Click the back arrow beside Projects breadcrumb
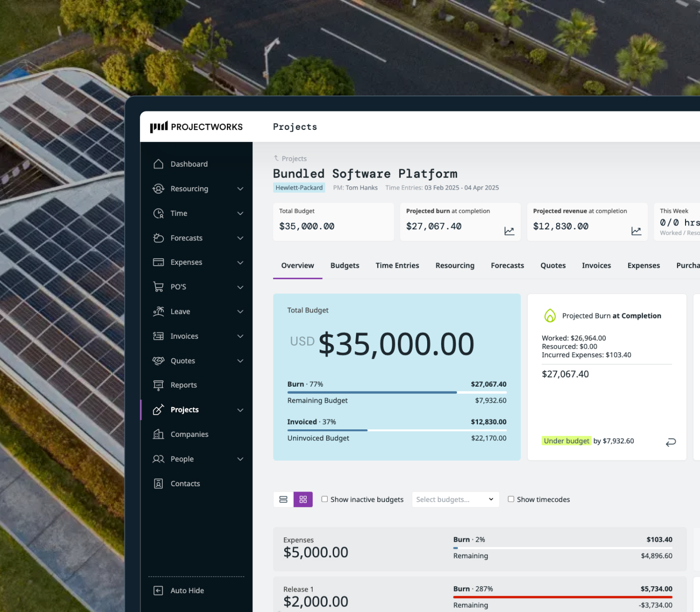 click(276, 158)
